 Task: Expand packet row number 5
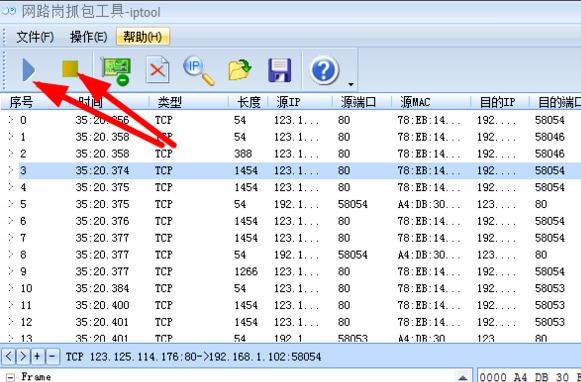point(11,204)
